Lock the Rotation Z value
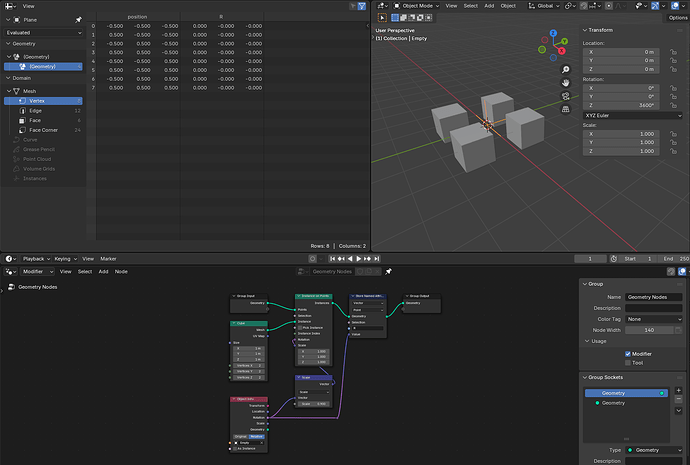The image size is (690, 465). pyautogui.click(x=673, y=105)
